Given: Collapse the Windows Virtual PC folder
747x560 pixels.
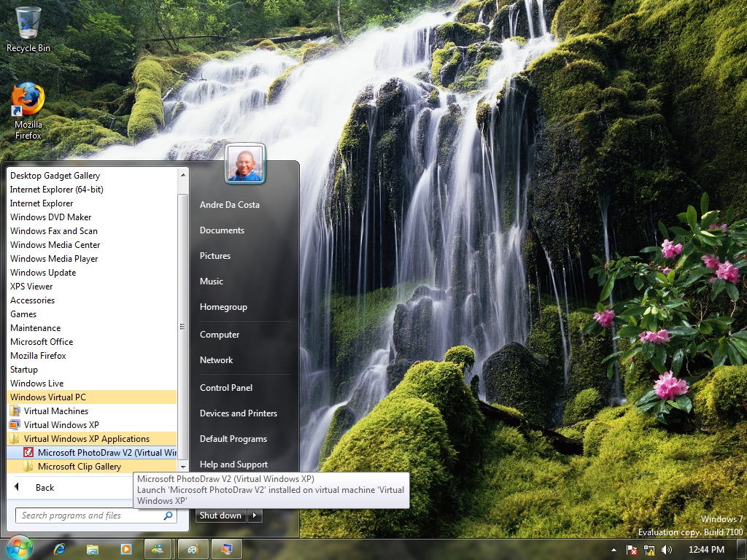Looking at the screenshot, I should click(x=91, y=397).
